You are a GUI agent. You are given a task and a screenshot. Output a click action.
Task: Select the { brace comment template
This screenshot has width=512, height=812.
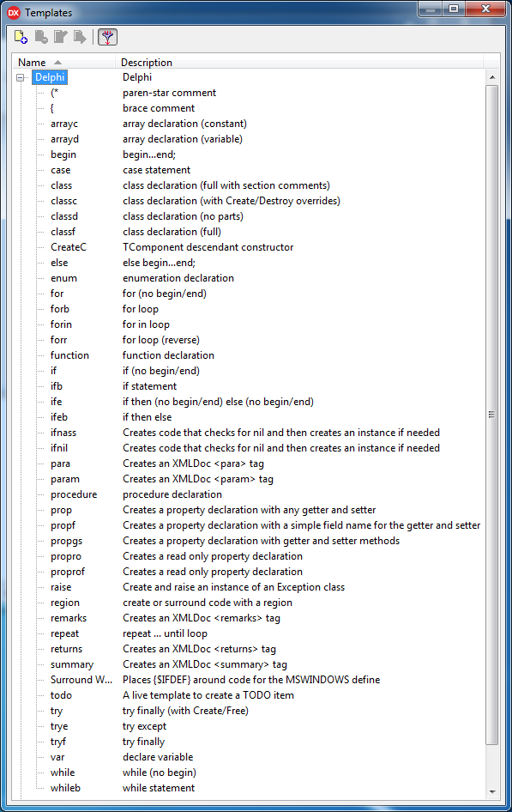[51, 108]
